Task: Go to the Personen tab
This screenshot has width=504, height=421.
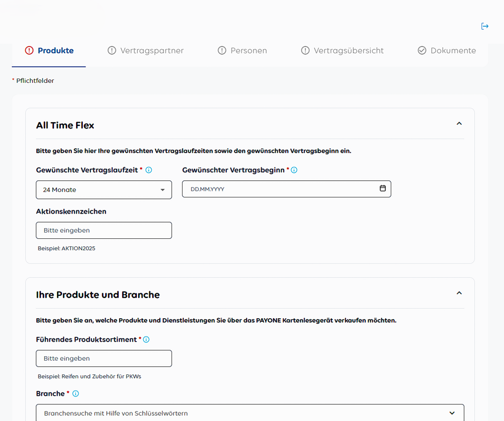Action: point(249,50)
